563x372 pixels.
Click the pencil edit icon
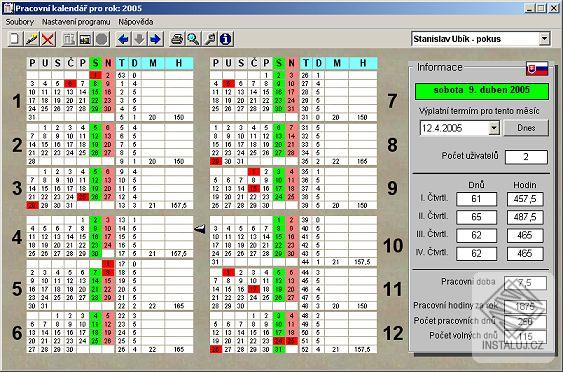click(31, 39)
